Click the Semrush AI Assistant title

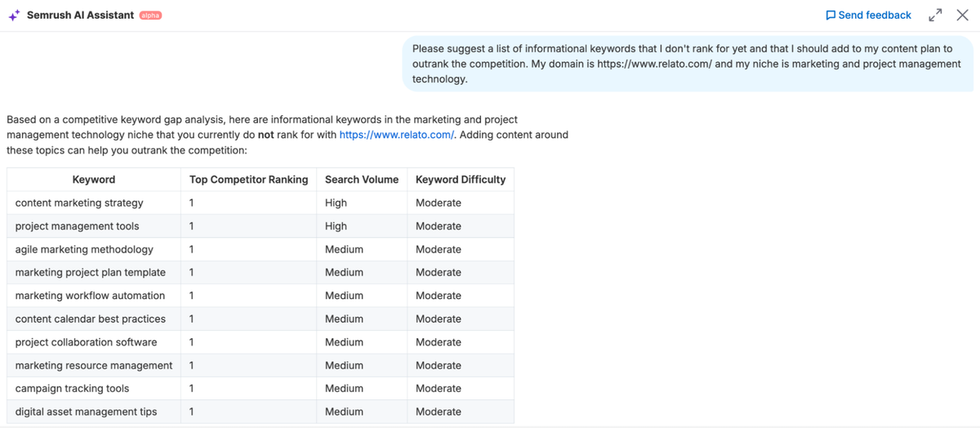tap(80, 16)
